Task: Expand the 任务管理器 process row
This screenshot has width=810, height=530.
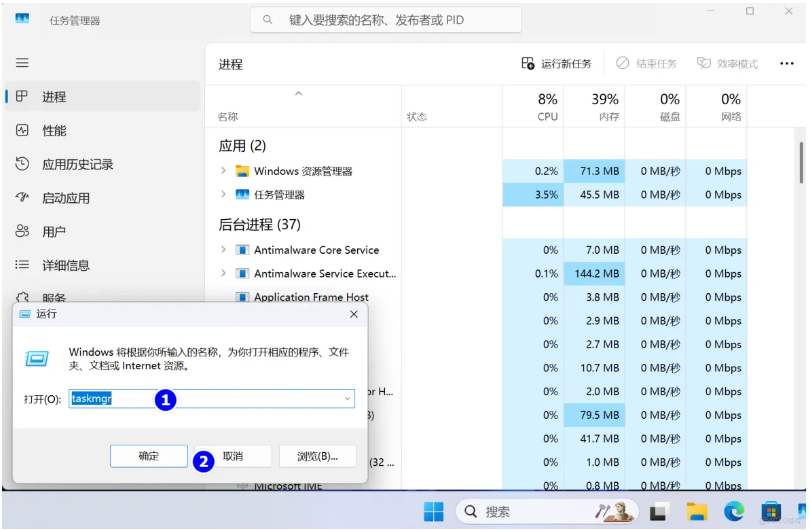Action: [223, 194]
